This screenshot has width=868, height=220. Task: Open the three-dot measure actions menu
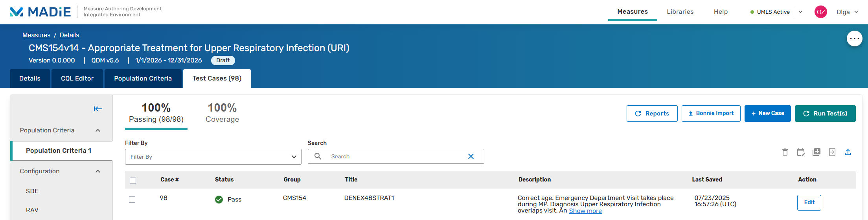tap(854, 38)
